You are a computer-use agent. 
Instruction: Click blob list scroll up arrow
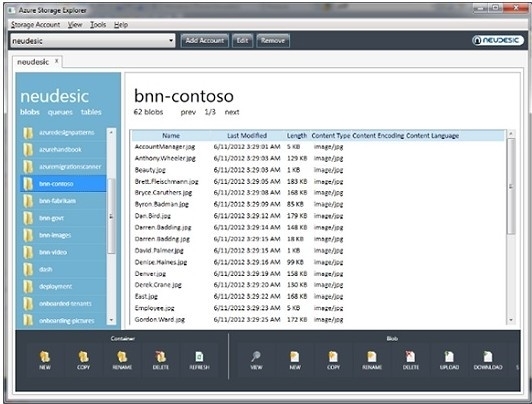511,135
